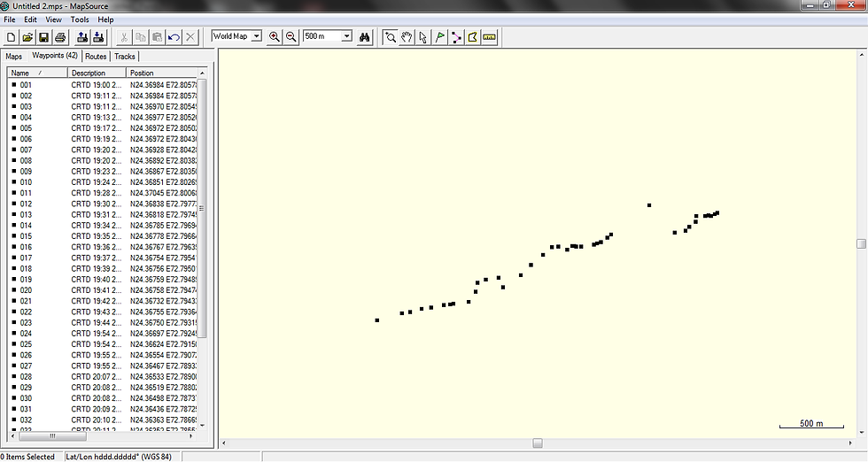The width and height of the screenshot is (868, 462).
Task: Click waypoint list scroll up arrow
Action: click(202, 73)
